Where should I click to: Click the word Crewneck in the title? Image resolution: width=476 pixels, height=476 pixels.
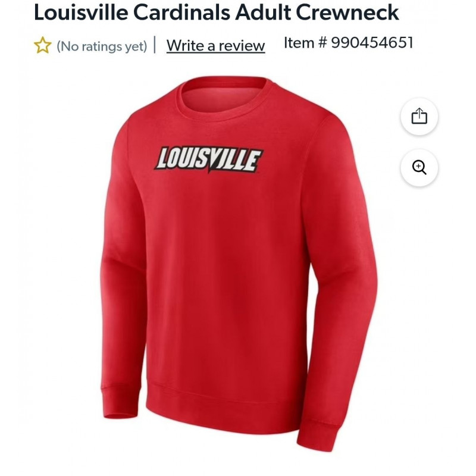[x=347, y=12]
